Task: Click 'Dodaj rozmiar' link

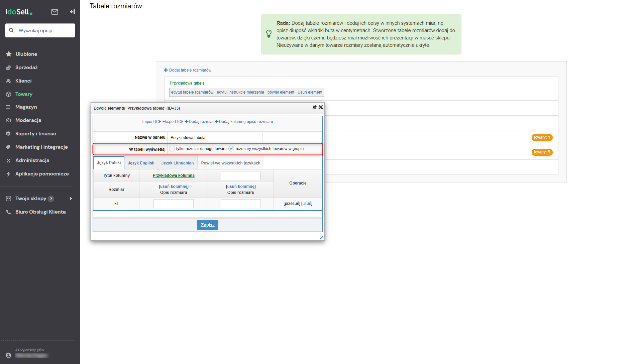Action: pos(199,122)
